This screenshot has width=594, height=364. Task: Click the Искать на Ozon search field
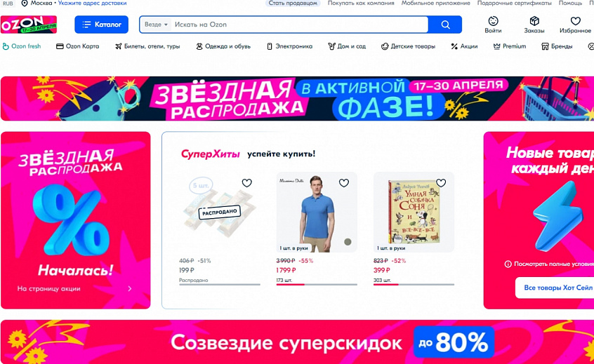click(x=299, y=25)
